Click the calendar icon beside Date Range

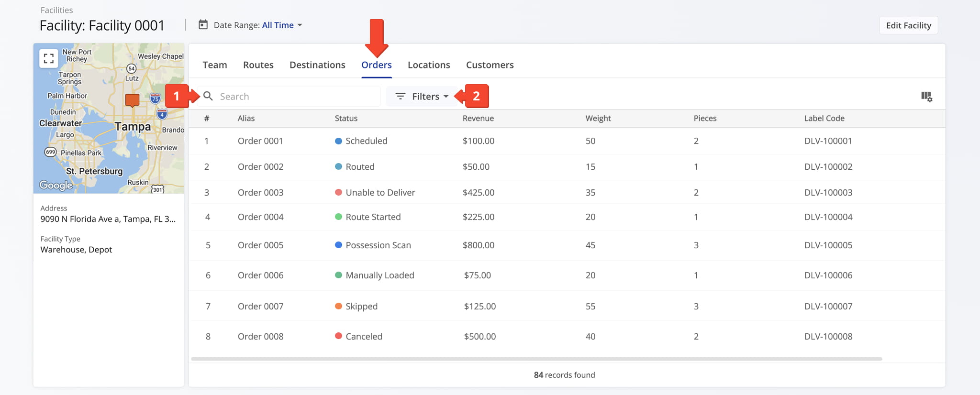[x=203, y=25]
